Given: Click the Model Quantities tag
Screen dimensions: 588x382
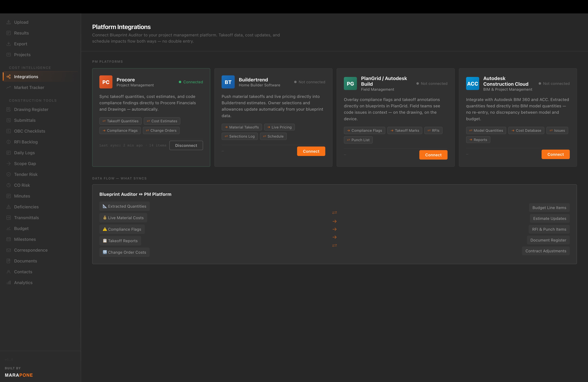Looking at the screenshot, I should click(x=486, y=131).
